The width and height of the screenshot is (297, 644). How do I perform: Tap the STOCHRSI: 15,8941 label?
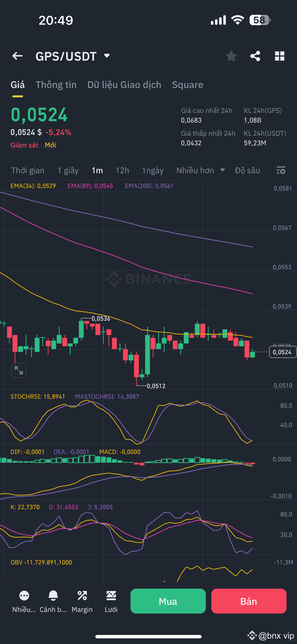[x=38, y=396]
